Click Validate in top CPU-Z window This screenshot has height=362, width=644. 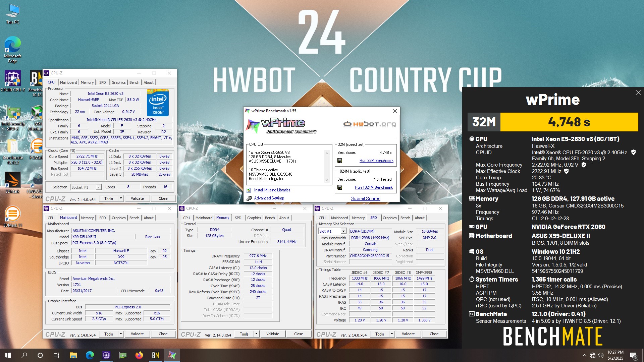coord(137,198)
